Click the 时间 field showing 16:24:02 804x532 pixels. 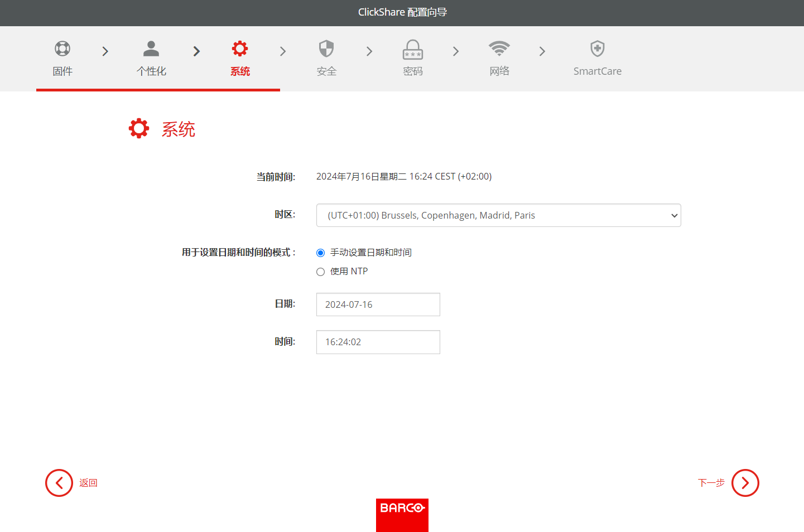pyautogui.click(x=378, y=342)
